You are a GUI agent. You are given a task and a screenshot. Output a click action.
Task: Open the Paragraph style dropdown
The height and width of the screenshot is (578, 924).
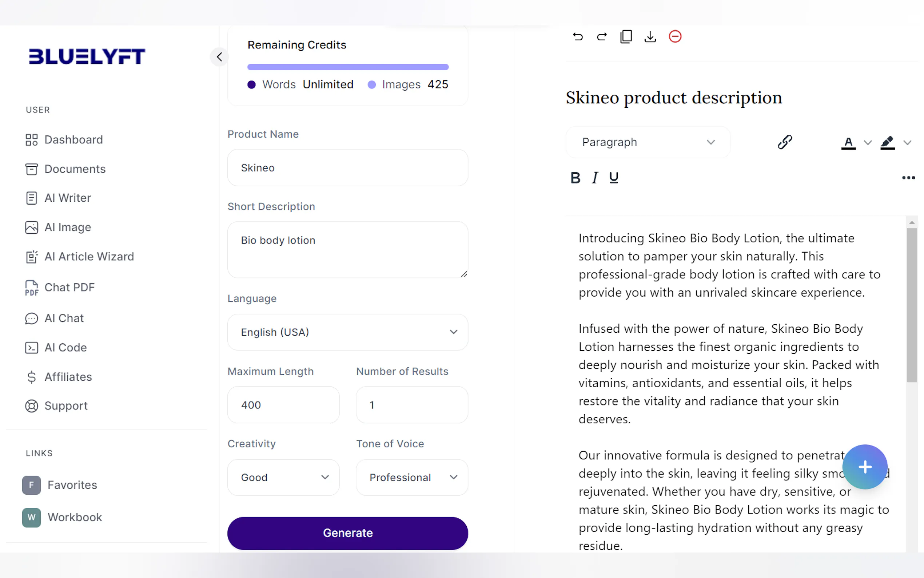point(648,142)
